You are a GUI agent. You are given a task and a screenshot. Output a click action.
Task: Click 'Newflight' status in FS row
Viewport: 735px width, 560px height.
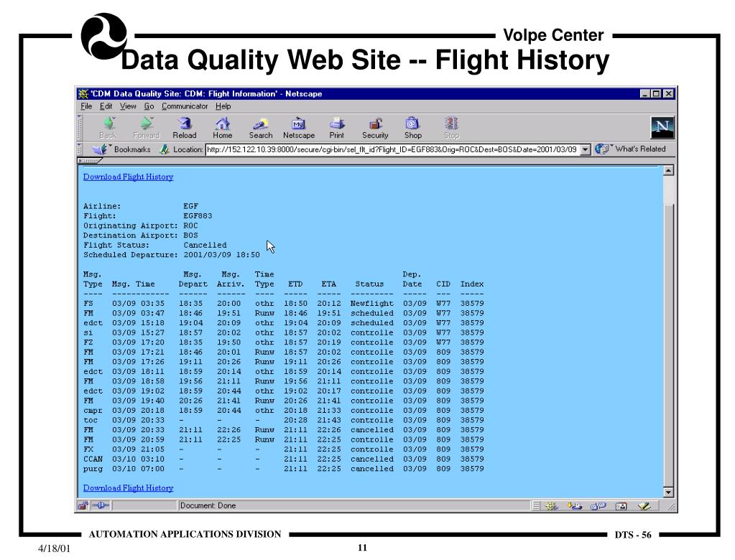click(x=371, y=304)
